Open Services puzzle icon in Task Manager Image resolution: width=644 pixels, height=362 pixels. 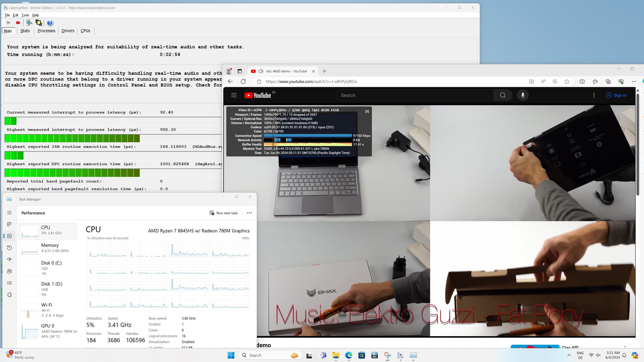(x=9, y=295)
